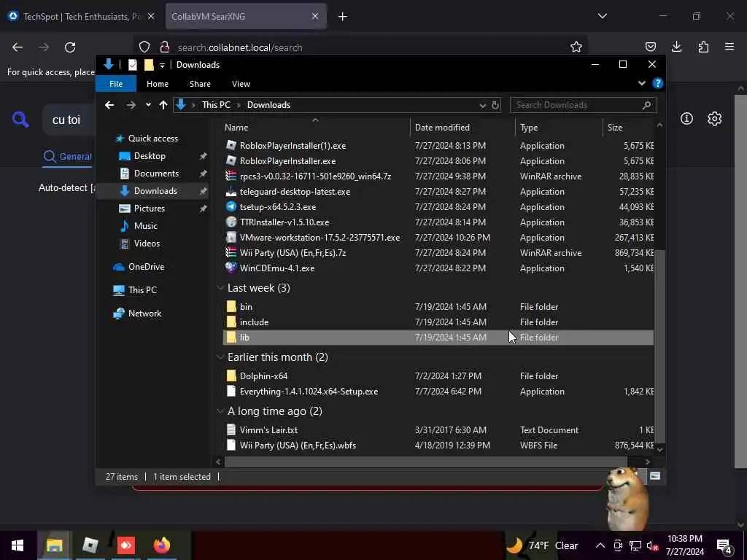Click the horizontal scrollbar in file list
The image size is (747, 560).
pos(425,462)
